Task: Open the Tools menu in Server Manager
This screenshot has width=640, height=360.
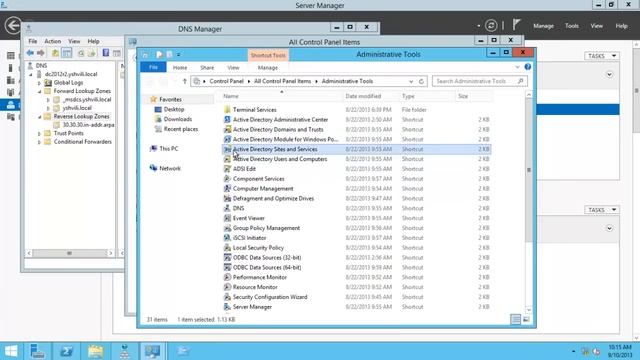Action: click(x=571, y=26)
